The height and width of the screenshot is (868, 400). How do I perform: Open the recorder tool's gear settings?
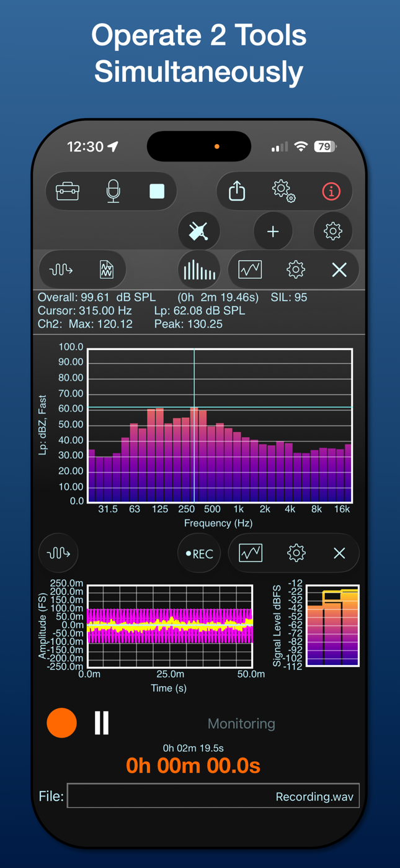(296, 553)
